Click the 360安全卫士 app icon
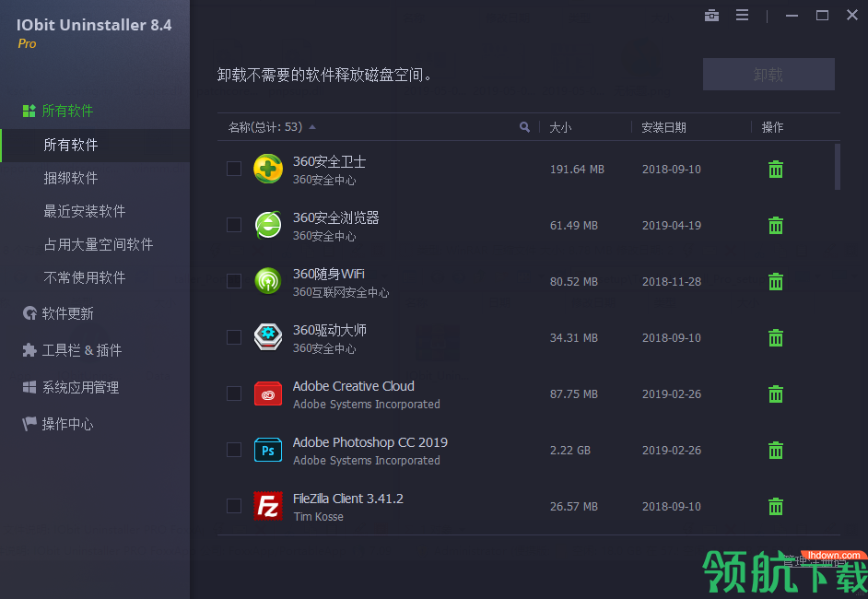Viewport: 868px width, 599px height. pos(268,169)
